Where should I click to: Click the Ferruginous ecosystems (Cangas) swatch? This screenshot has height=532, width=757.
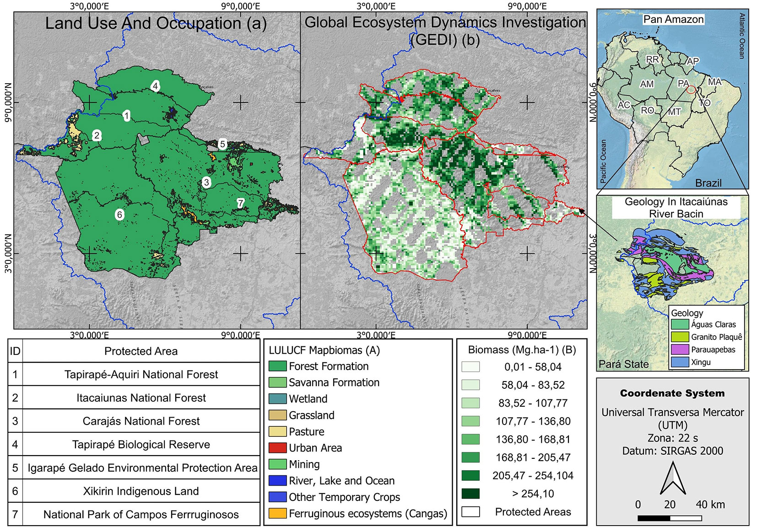[277, 514]
